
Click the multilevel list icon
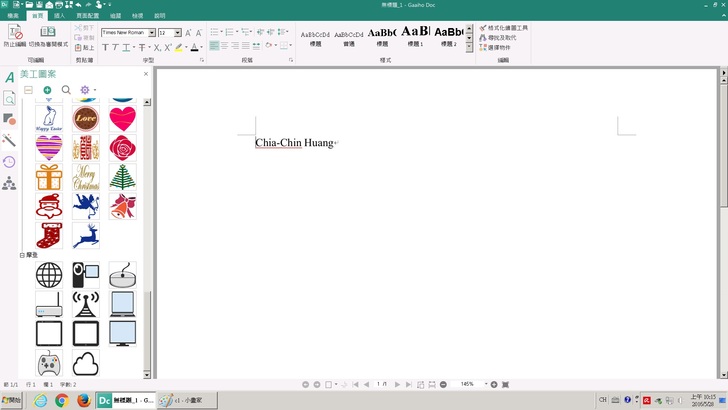click(x=246, y=32)
